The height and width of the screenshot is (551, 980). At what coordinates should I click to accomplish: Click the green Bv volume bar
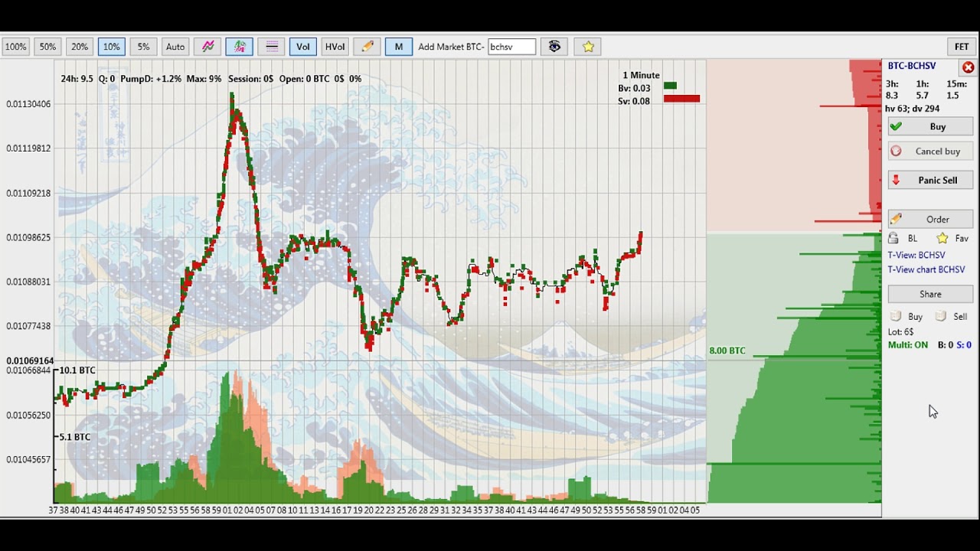(670, 86)
